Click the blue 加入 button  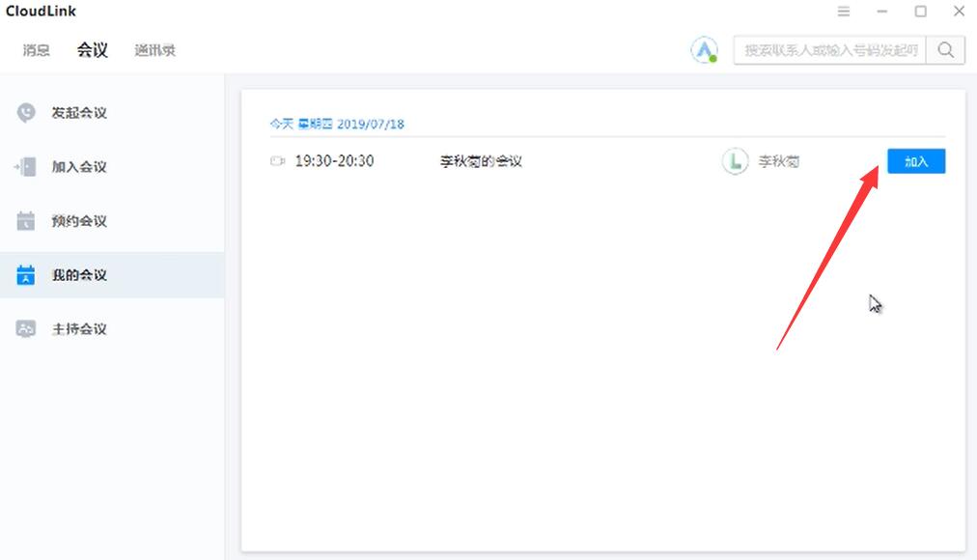pos(916,161)
